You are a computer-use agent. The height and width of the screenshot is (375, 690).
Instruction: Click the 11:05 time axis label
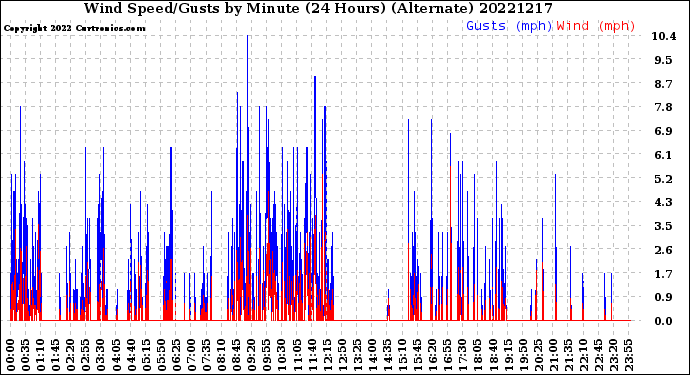tap(297, 355)
